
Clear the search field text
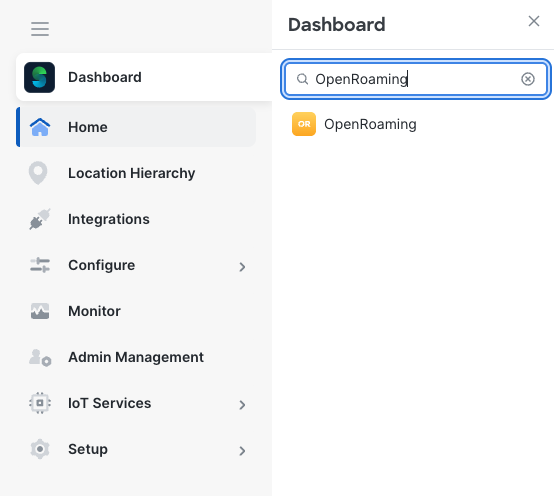pyautogui.click(x=528, y=79)
